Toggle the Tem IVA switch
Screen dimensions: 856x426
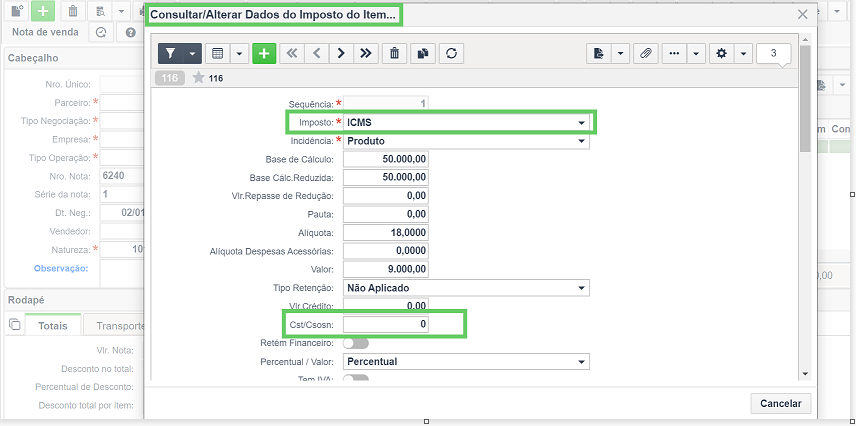tap(355, 378)
